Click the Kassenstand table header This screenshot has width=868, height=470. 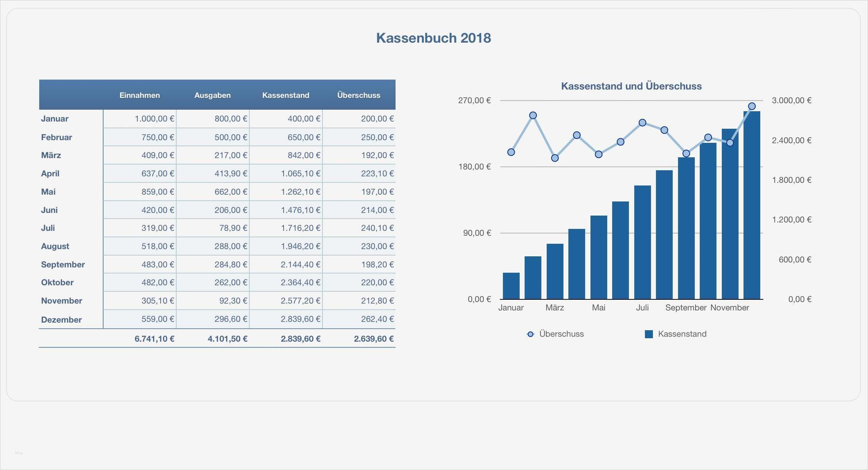click(286, 95)
